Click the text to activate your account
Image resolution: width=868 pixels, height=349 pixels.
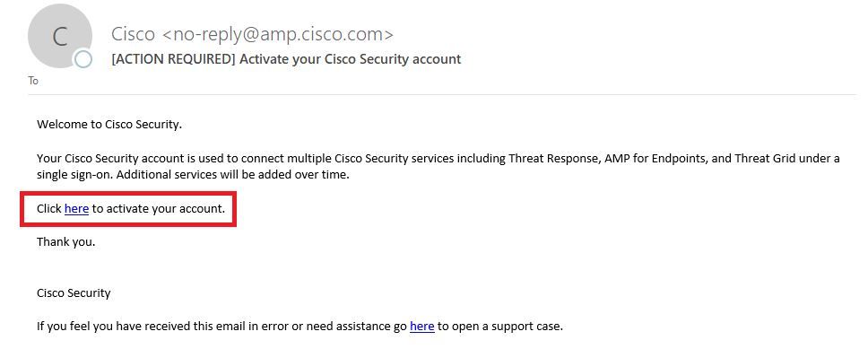point(159,209)
